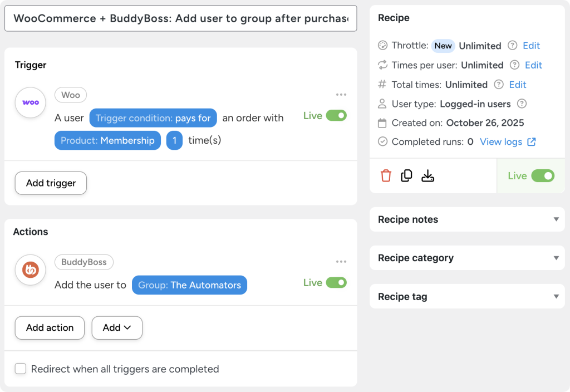This screenshot has width=570, height=392.
Task: Click the question mark beside User type
Action: pos(522,104)
